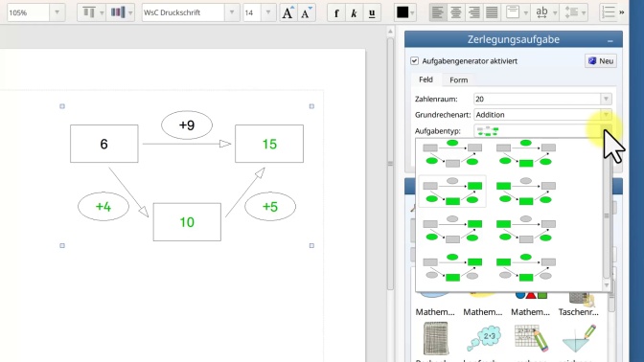The width and height of the screenshot is (644, 362).
Task: Click the grid notepad icon in gallery
Action: tap(435, 338)
